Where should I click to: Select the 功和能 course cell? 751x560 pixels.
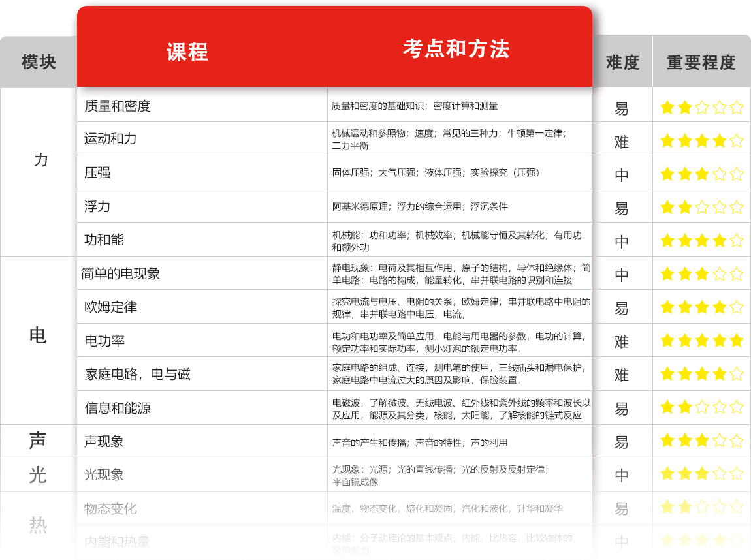click(202, 240)
